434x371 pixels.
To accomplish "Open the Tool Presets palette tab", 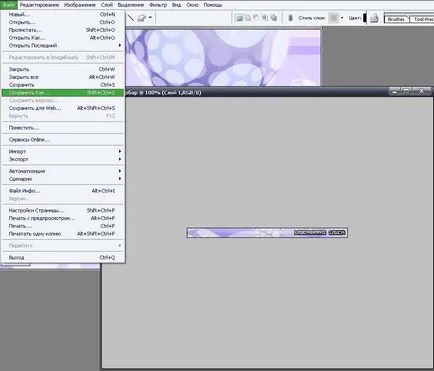I will (x=423, y=19).
